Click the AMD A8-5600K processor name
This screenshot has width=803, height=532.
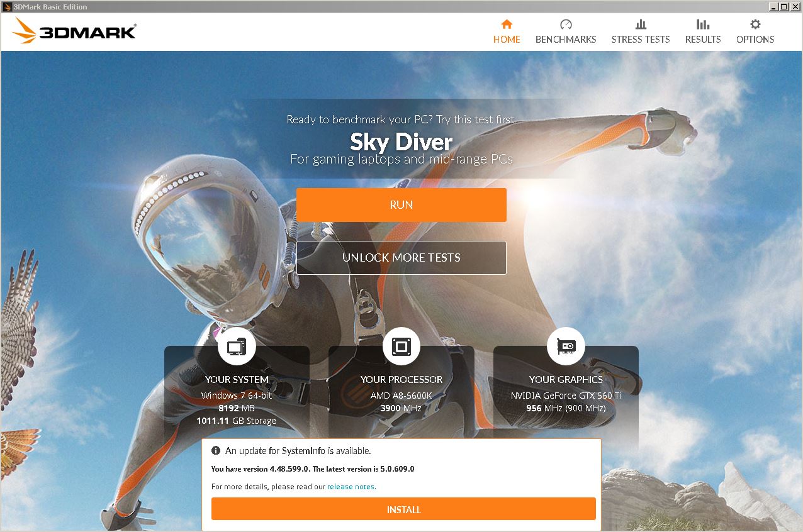[401, 396]
